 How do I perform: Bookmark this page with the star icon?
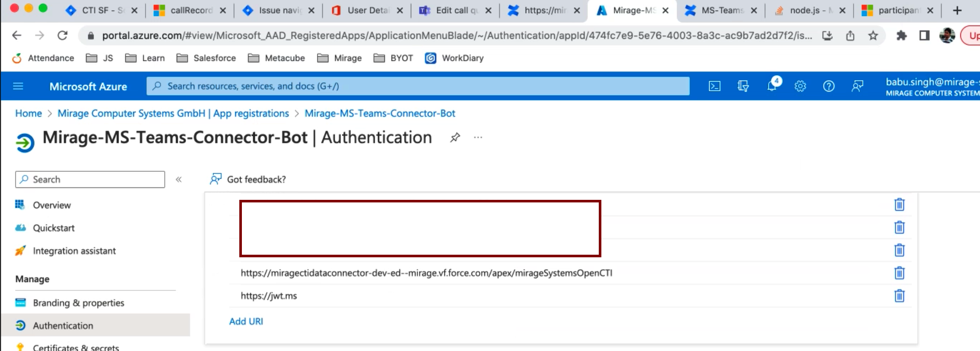point(873,35)
